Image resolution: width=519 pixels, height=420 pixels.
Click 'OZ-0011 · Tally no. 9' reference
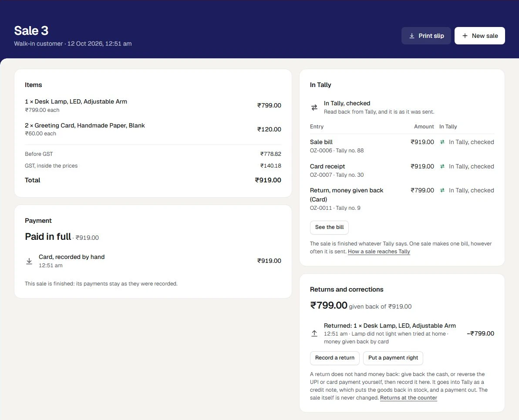pyautogui.click(x=335, y=208)
